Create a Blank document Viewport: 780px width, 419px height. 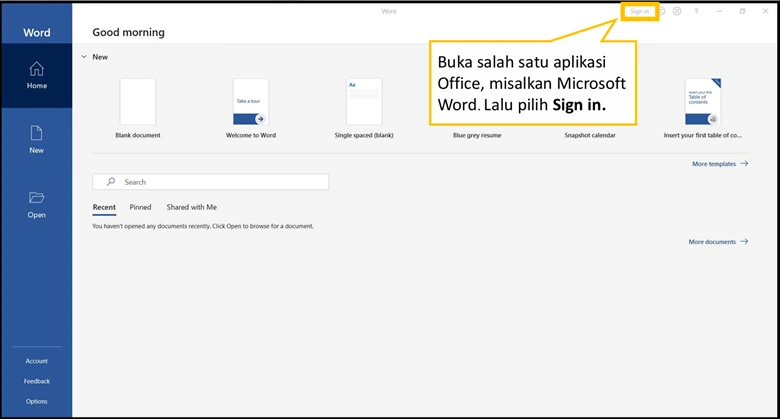(x=138, y=108)
